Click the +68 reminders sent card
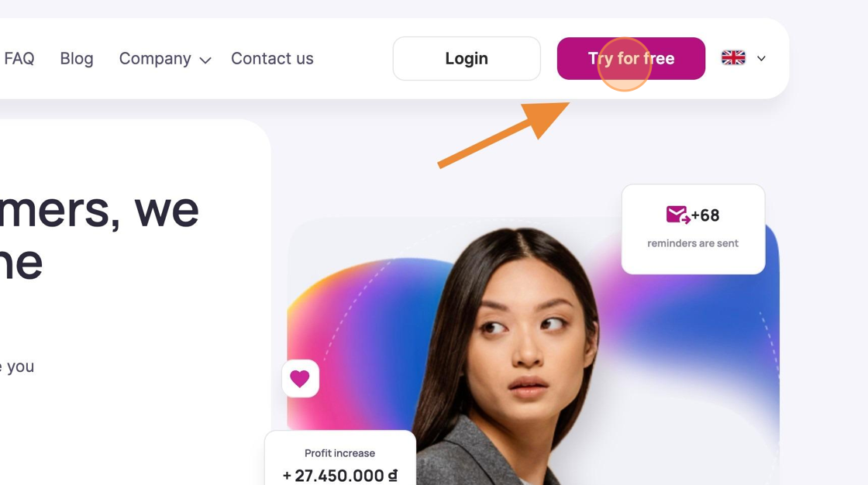 point(693,229)
